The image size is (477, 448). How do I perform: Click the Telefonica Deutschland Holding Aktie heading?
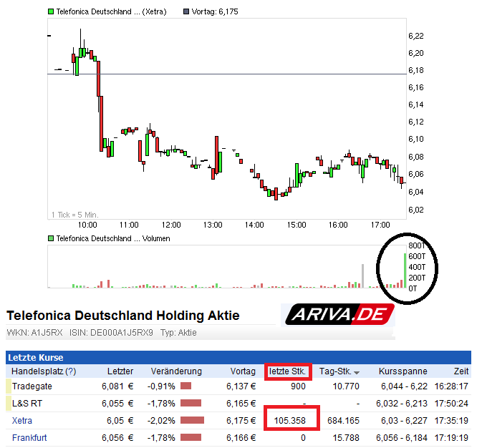point(123,316)
